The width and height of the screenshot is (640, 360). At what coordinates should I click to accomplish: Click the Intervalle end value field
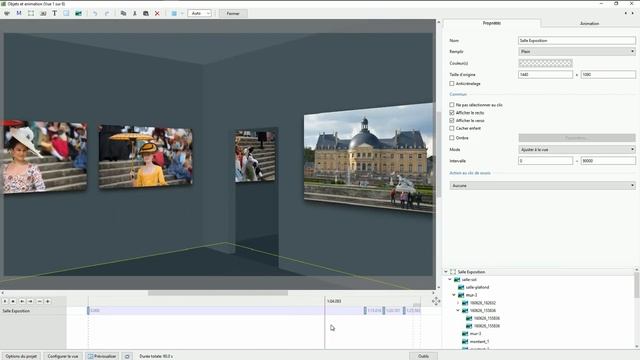pos(608,161)
